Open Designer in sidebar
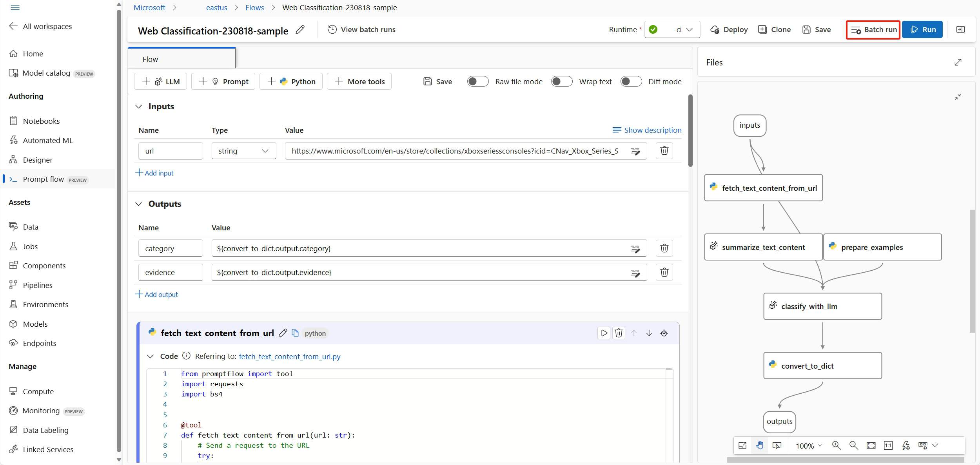Viewport: 980px width, 465px height. 38,160
